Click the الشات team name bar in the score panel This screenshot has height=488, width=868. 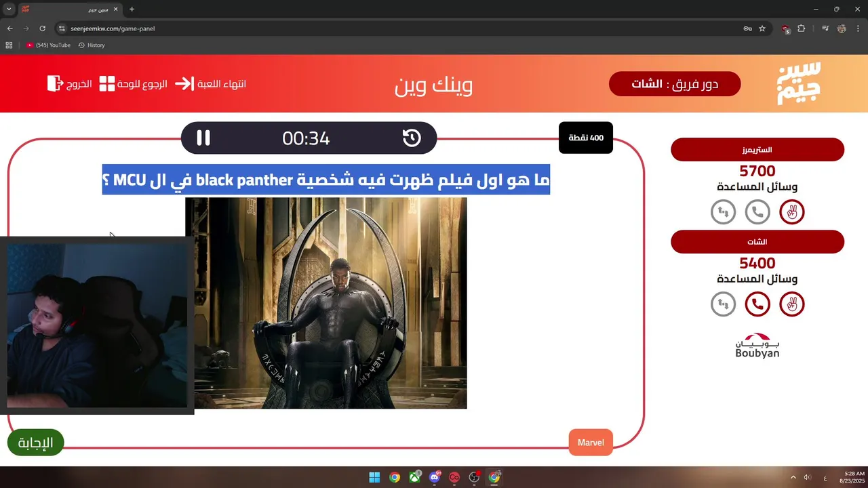point(757,242)
